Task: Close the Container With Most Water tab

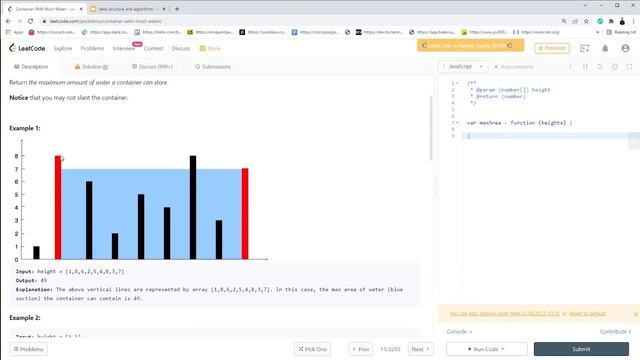Action: pyautogui.click(x=81, y=9)
